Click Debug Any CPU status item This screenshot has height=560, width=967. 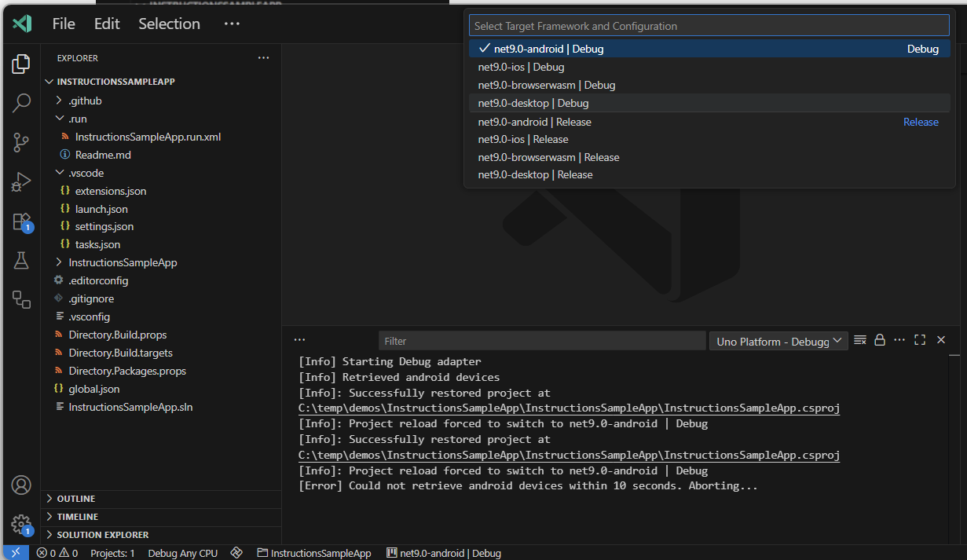tap(183, 553)
